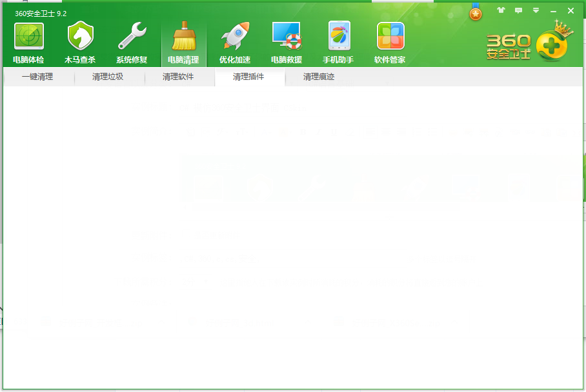Viewport: 586px width, 392px height.
Task: Select the 清理插件 tab
Action: pyautogui.click(x=248, y=77)
